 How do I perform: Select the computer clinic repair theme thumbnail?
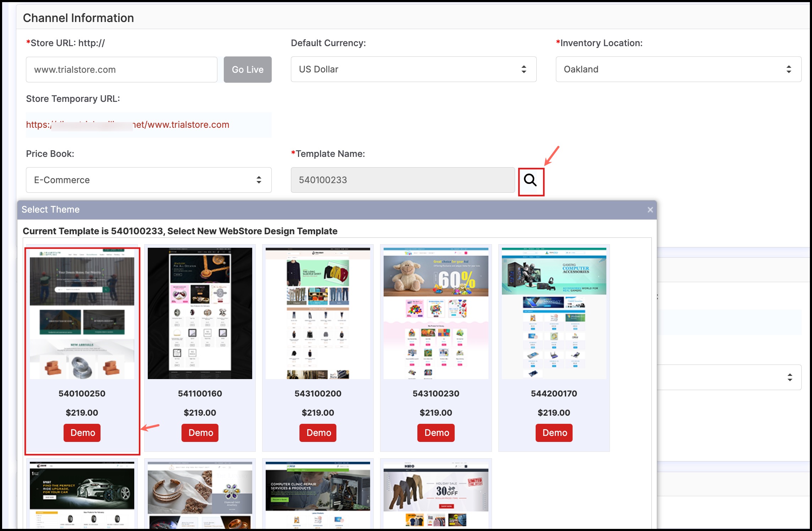pyautogui.click(x=318, y=495)
